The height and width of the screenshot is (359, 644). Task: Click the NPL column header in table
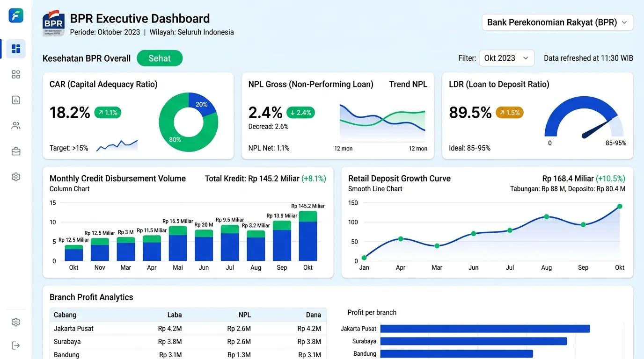245,315
